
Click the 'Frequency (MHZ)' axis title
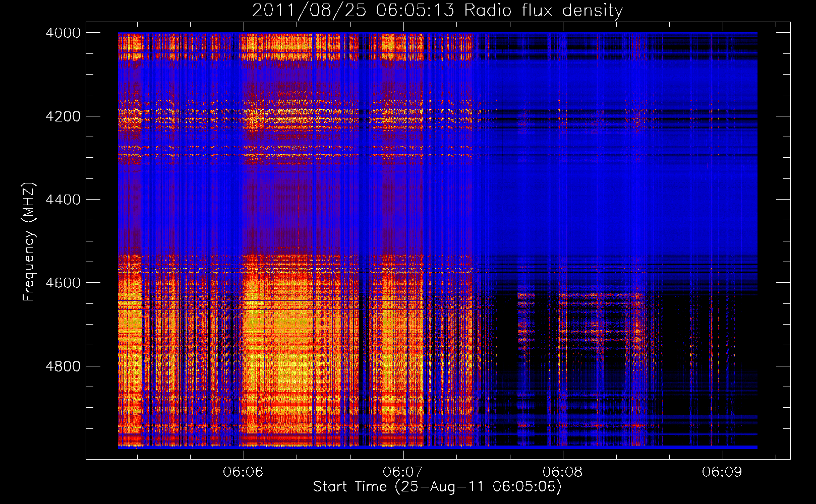click(29, 241)
